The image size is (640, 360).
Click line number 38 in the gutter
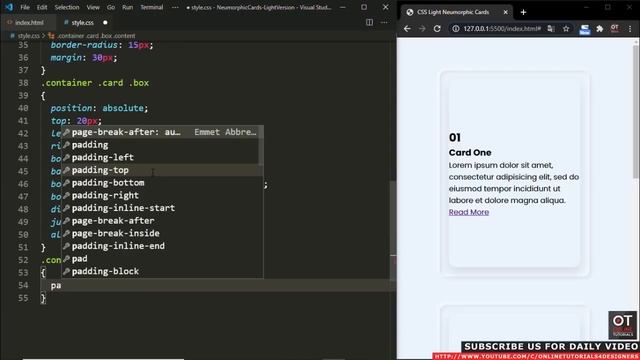pos(23,83)
